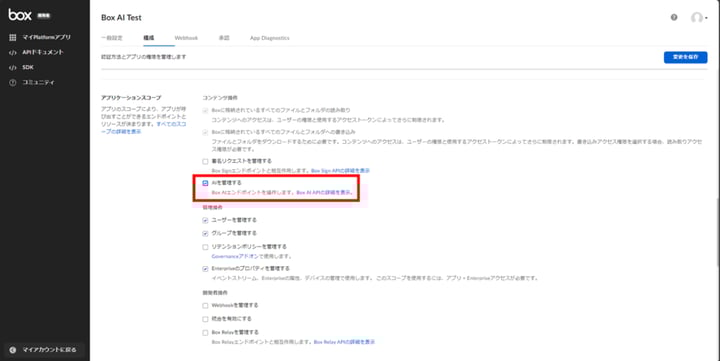This screenshot has height=361, width=720.
Task: Click the SDK code icon
Action: (13, 68)
